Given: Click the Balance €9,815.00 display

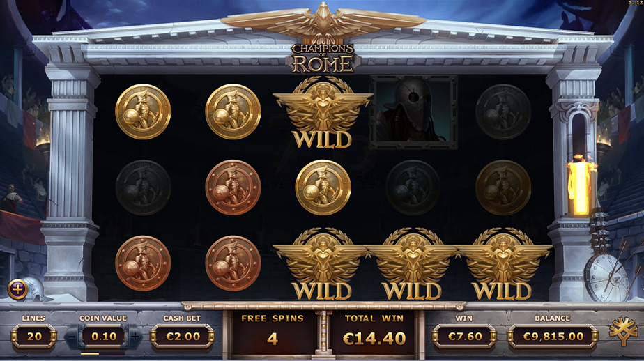Looking at the screenshot, I should tap(553, 337).
